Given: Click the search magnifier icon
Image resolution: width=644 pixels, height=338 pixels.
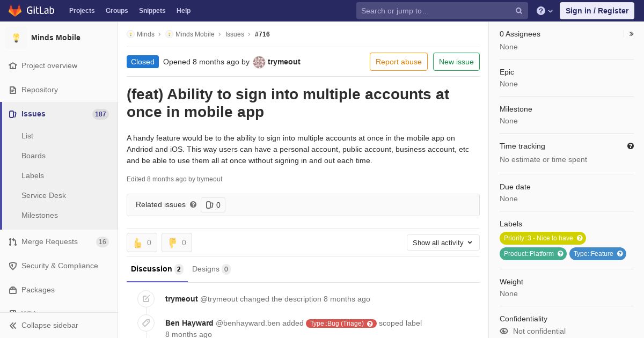Looking at the screenshot, I should point(519,11).
